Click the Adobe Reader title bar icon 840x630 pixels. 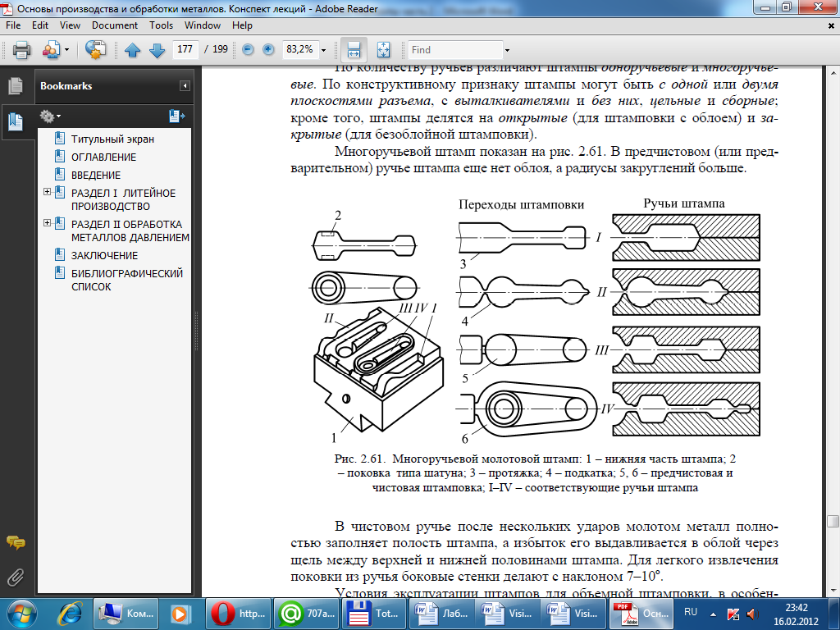(7, 8)
